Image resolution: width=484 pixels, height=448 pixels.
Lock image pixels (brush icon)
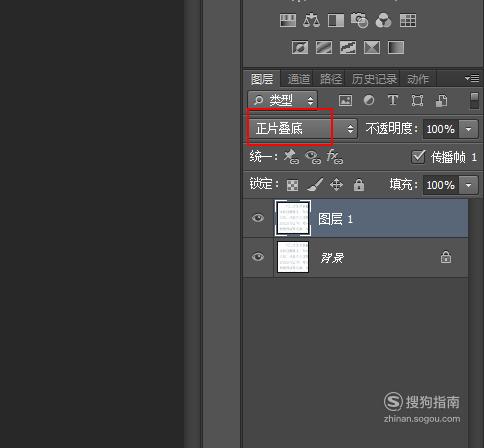point(315,184)
